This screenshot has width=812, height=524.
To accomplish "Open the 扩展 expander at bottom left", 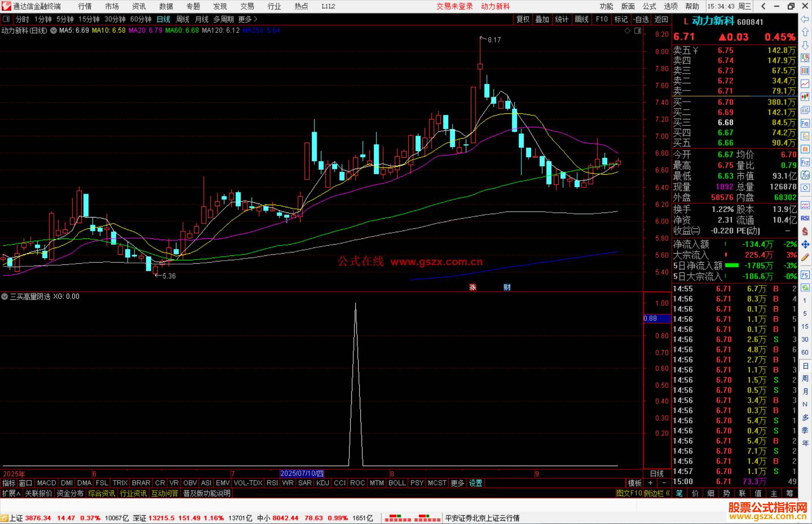I will pos(11,493).
